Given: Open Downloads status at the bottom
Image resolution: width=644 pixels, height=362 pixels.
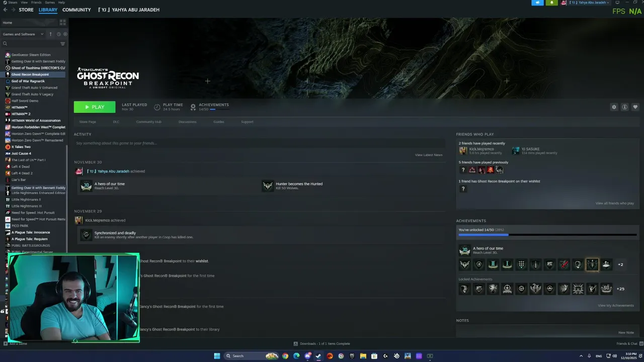Looking at the screenshot, I should pyautogui.click(x=322, y=343).
